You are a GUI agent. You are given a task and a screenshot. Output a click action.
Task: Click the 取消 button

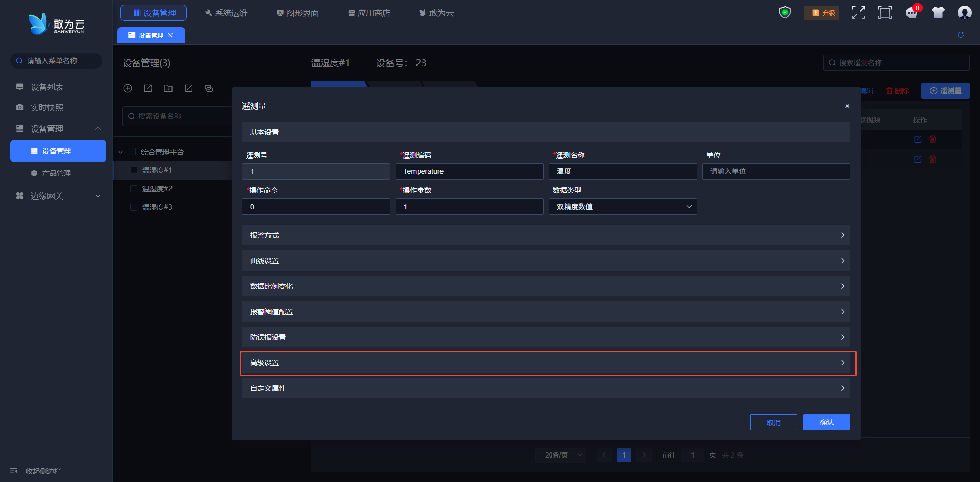tap(773, 422)
